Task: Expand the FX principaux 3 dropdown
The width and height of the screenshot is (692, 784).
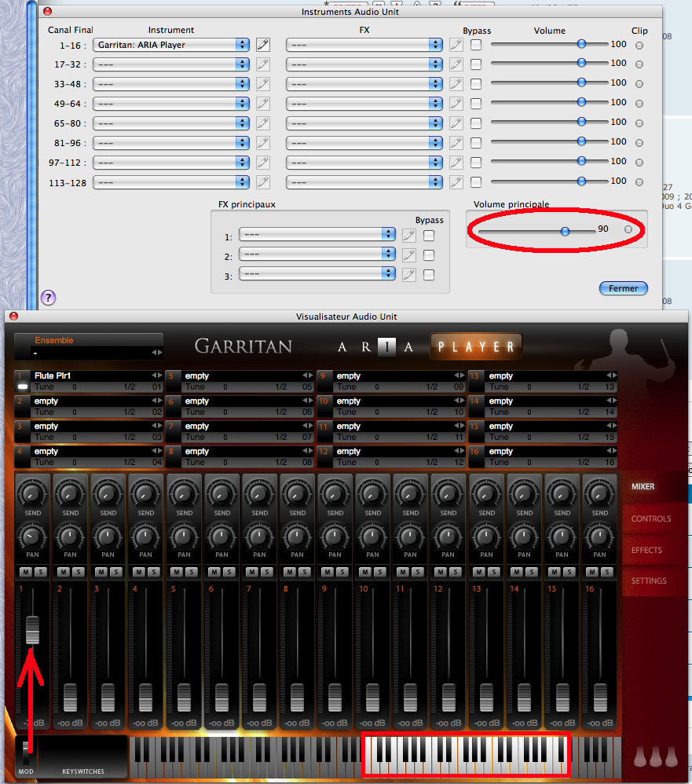Action: pos(317,274)
